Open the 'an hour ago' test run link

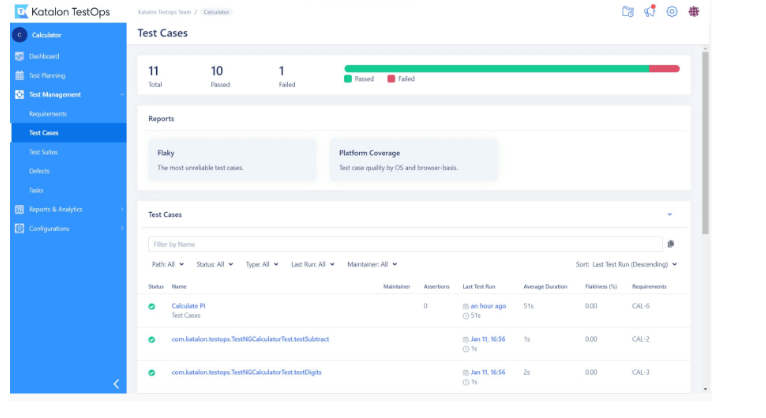(488, 306)
